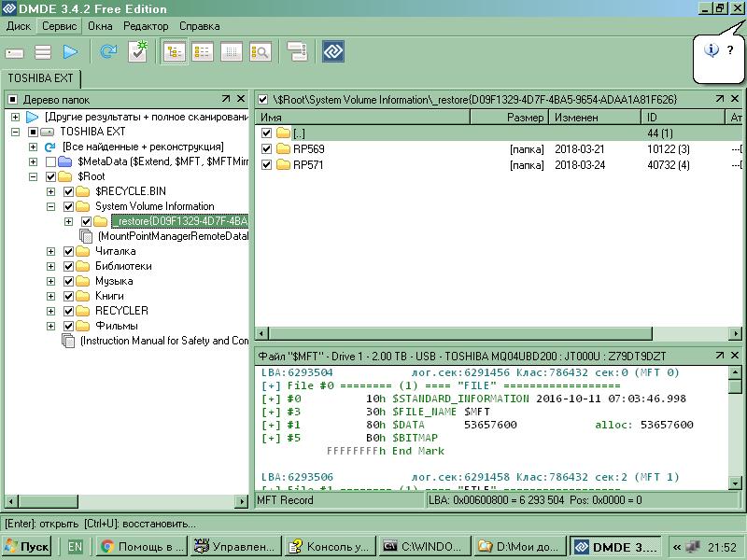747x560 pixels.
Task: Select the RP571 folder in file list
Action: [x=308, y=165]
